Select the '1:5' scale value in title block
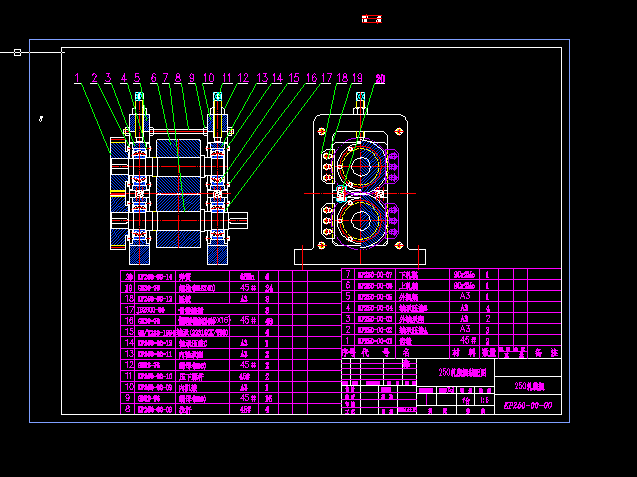Screen dimensions: 637x477 [485, 400]
